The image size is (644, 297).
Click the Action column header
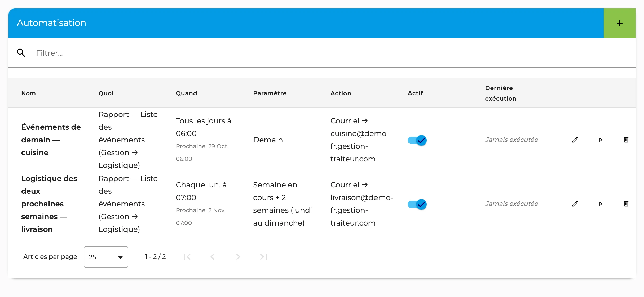pyautogui.click(x=341, y=93)
